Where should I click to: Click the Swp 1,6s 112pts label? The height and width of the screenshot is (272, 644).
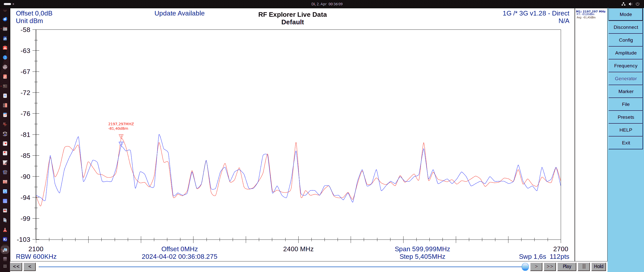[x=544, y=257]
